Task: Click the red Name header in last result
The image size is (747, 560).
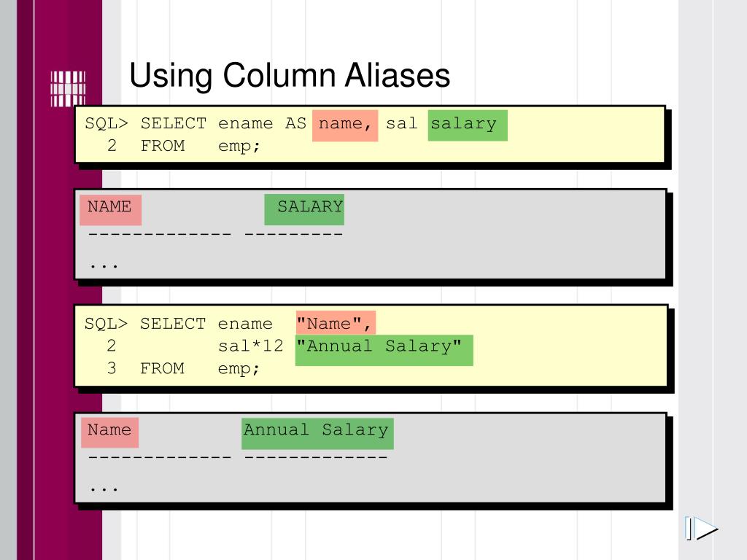Action: point(109,430)
